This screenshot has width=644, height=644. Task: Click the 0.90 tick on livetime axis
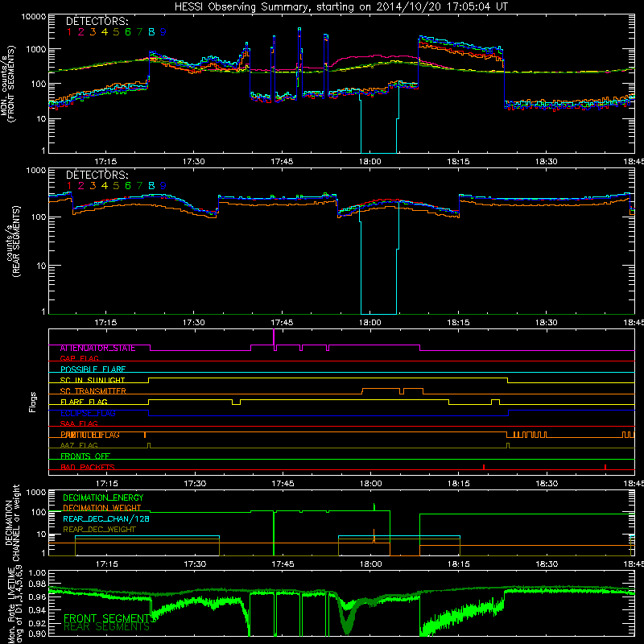click(x=38, y=634)
